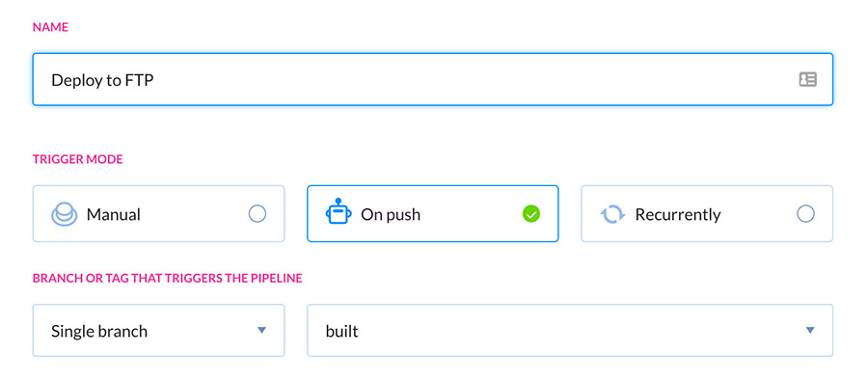Click the On push label text
Viewport: 868px width, 381px height.
tap(391, 215)
